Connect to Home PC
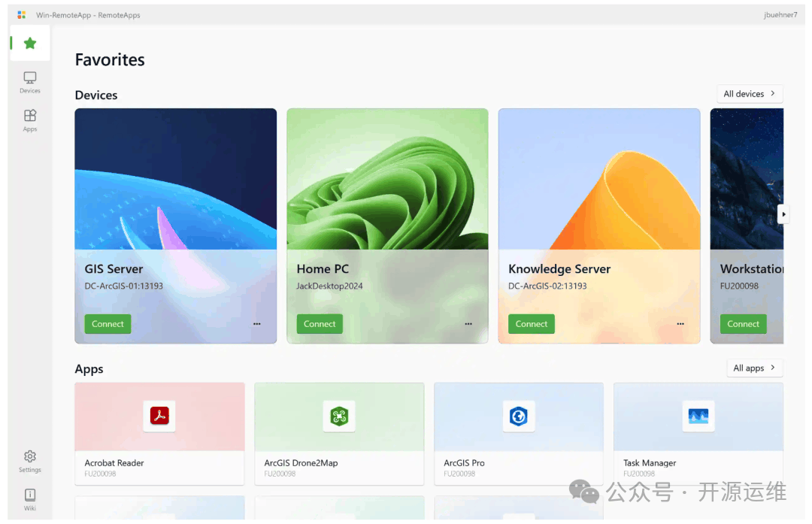This screenshot has width=812, height=524. point(320,323)
